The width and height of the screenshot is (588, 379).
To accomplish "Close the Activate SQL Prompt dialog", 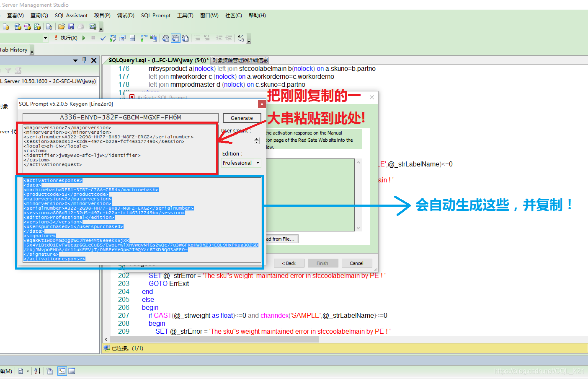I will 372,97.
